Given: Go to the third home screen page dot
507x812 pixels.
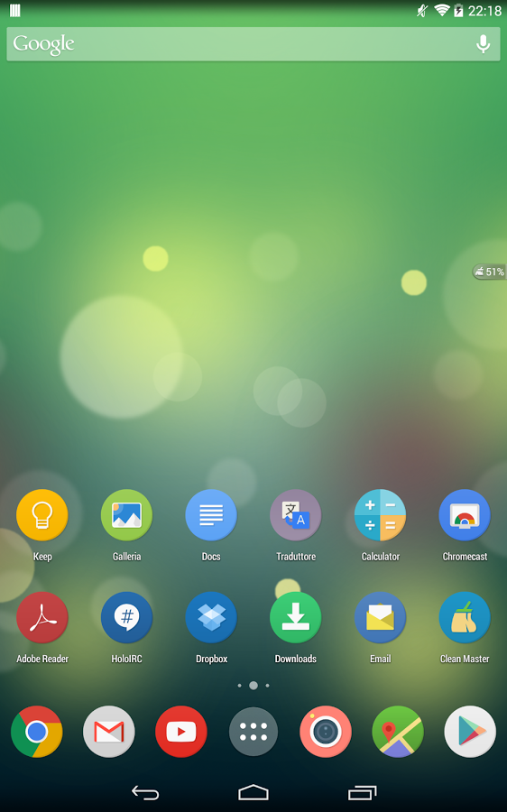Looking at the screenshot, I should (x=267, y=686).
